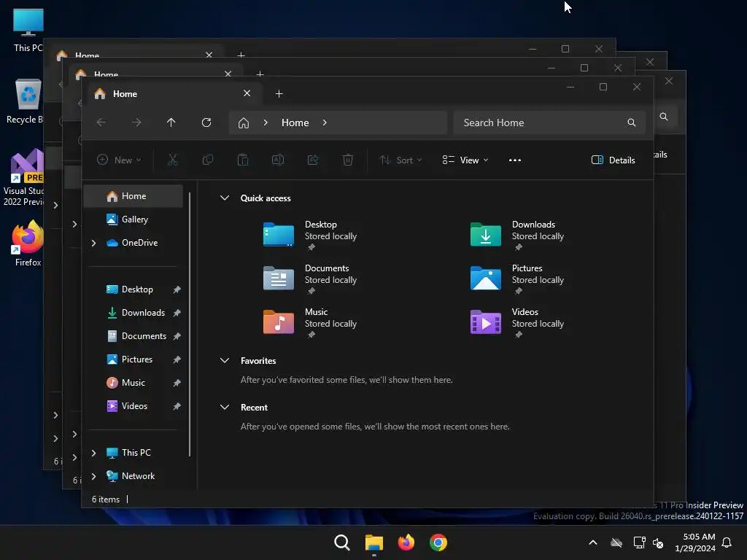
Task: Select OneDrive in the navigation pane
Action: pyautogui.click(x=139, y=243)
